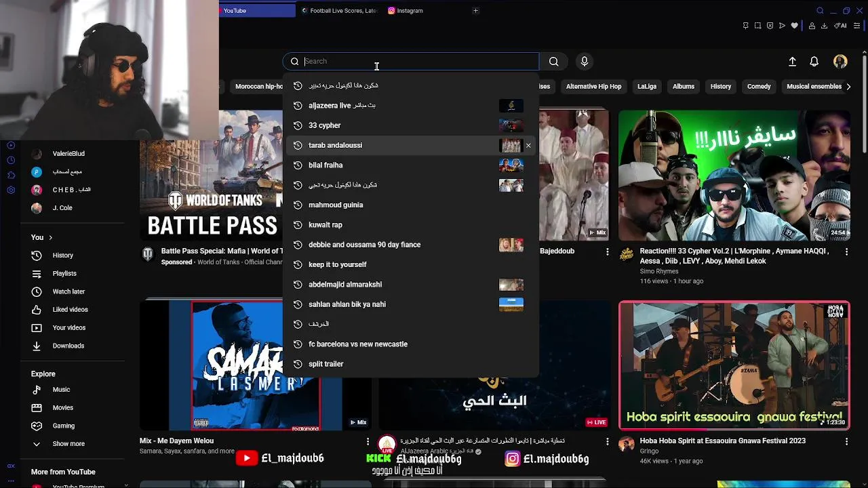Open a new browser tab with plus
Viewport: 868px width, 488px height.
475,11
